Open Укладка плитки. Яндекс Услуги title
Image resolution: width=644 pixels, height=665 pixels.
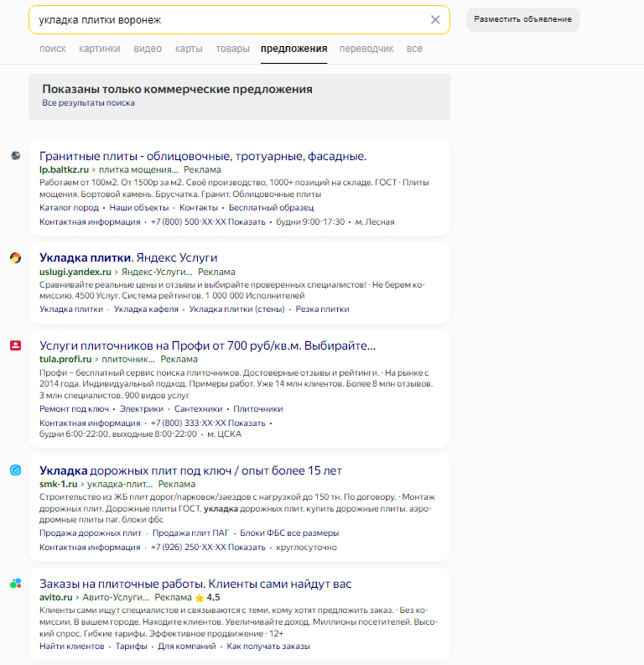(128, 257)
